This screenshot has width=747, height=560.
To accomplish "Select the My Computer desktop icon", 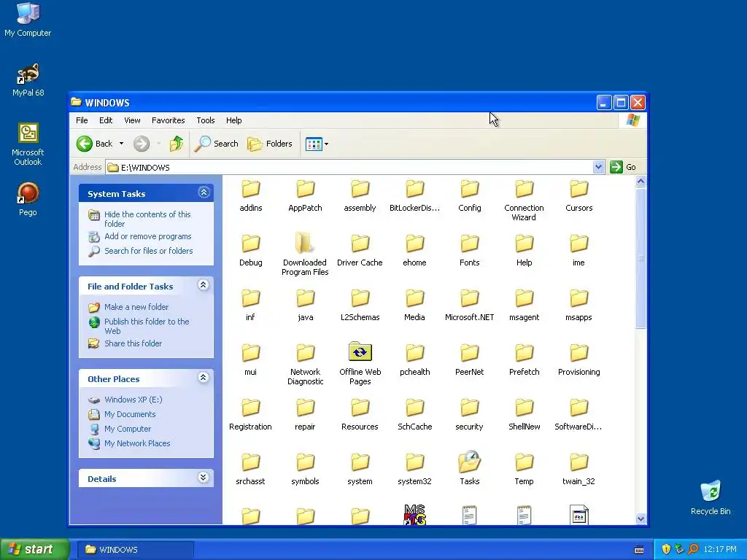I will coord(28,20).
